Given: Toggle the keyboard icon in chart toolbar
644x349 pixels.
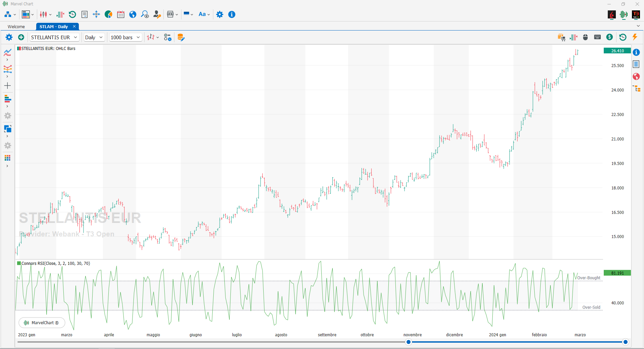Looking at the screenshot, I should (x=597, y=37).
